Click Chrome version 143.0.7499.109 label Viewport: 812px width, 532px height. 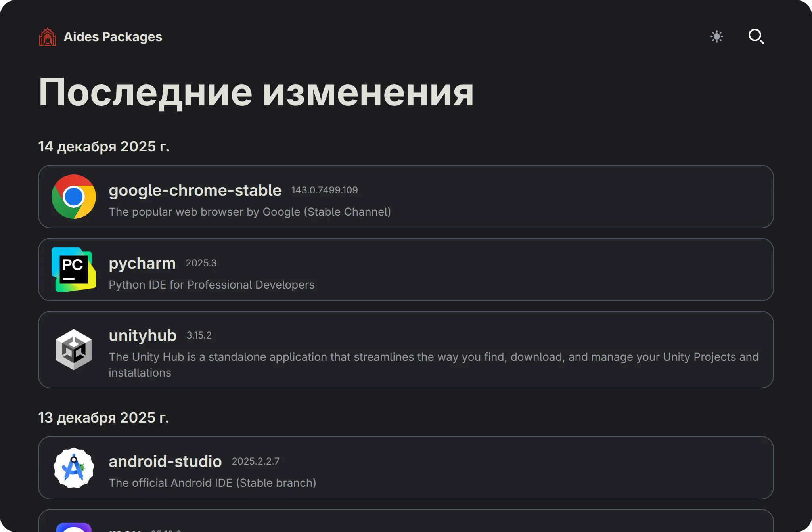click(324, 190)
